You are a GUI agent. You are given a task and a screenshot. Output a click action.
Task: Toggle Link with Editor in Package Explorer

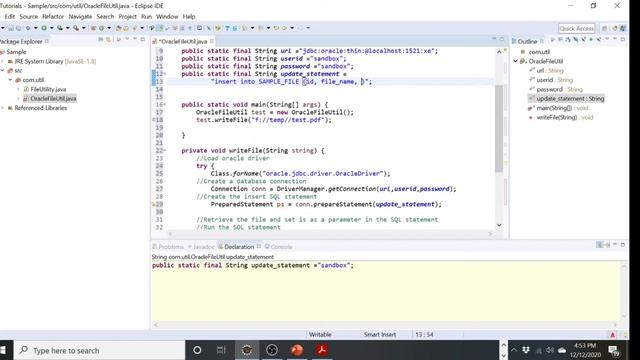coord(108,40)
